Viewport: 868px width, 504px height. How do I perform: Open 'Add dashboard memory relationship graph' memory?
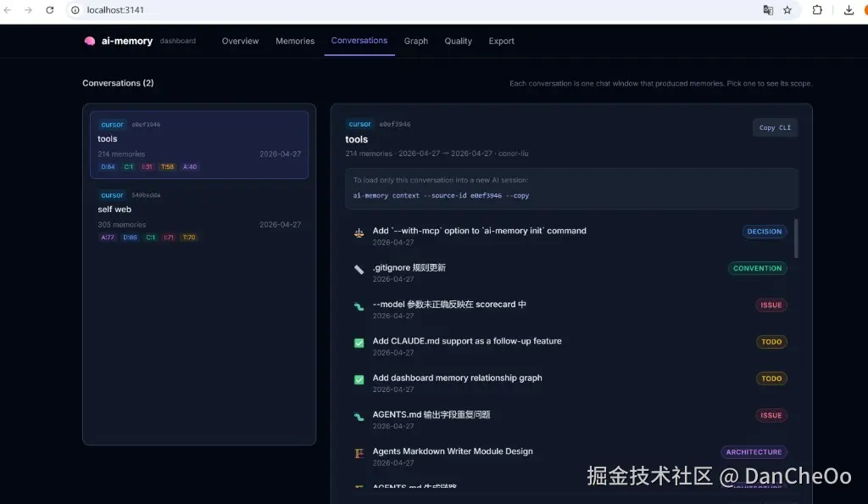[457, 378]
